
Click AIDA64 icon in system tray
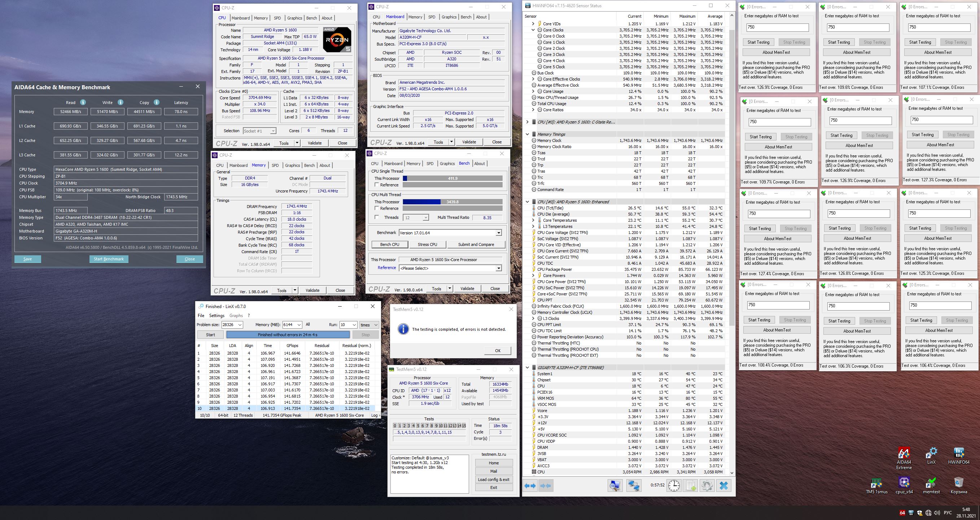pyautogui.click(x=902, y=513)
